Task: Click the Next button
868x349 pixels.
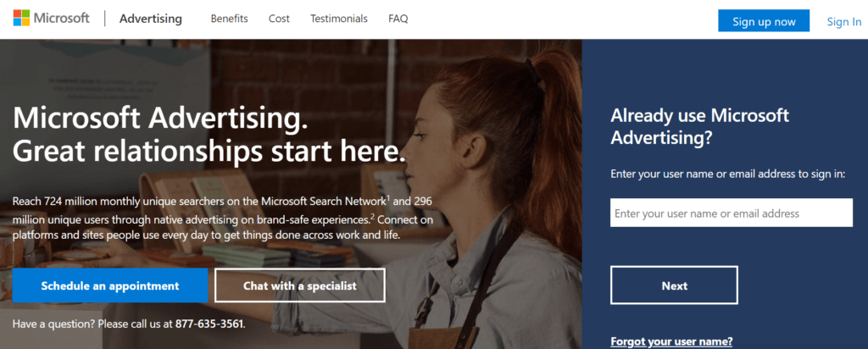Action: [674, 285]
